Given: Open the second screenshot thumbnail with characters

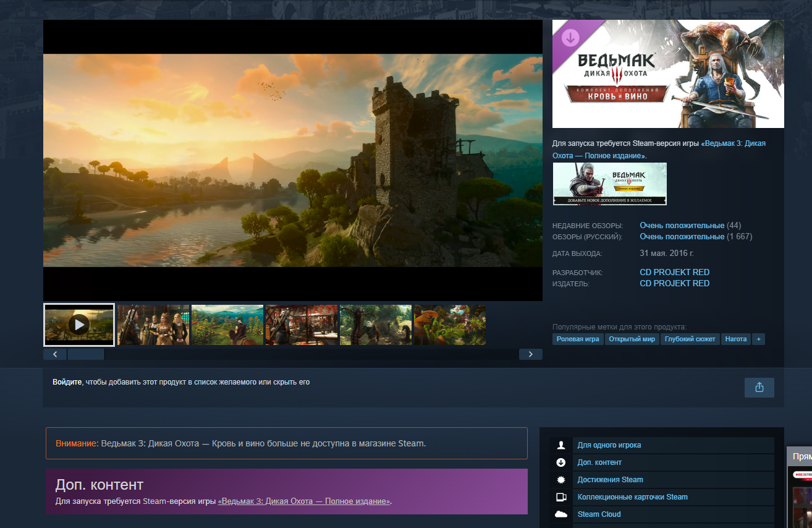Looking at the screenshot, I should [153, 325].
